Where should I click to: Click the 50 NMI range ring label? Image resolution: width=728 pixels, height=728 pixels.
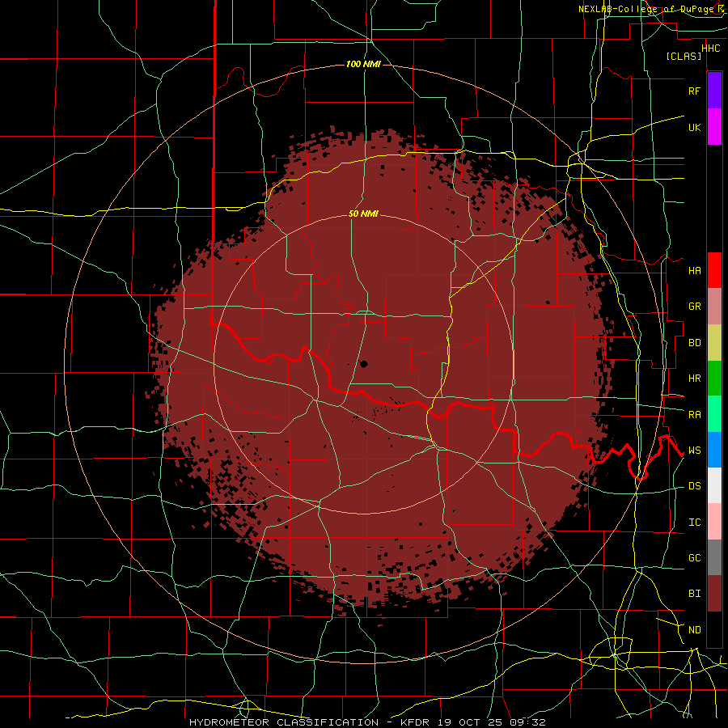[x=363, y=214]
